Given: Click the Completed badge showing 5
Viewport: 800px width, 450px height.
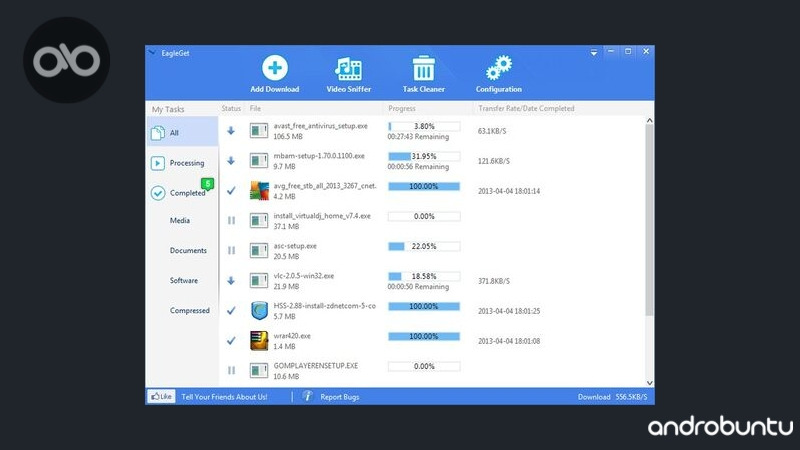Looking at the screenshot, I should (x=208, y=184).
